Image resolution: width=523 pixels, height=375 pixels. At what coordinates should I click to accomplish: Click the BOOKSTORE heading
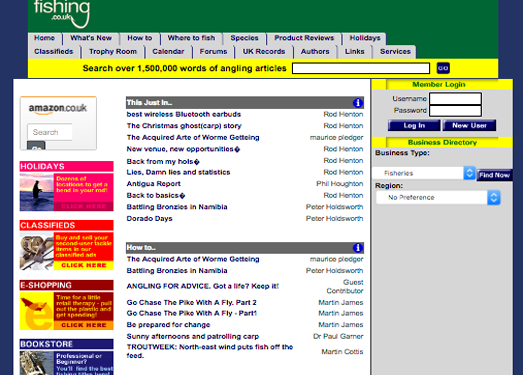coord(46,344)
